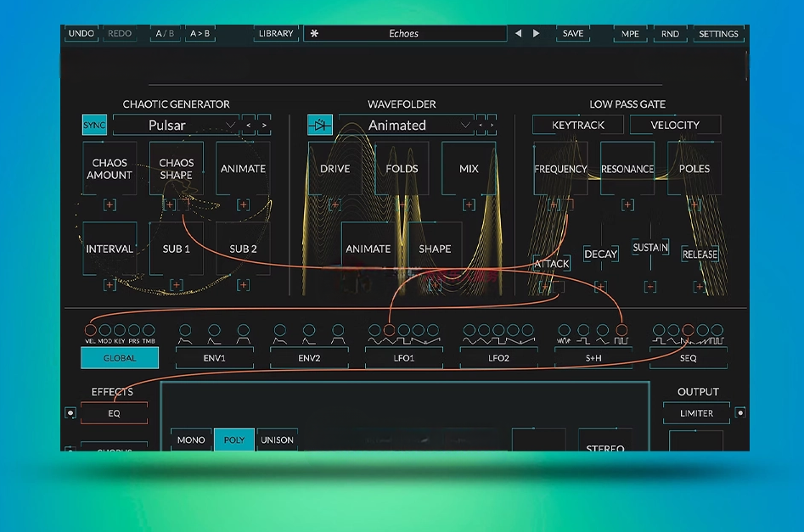The width and height of the screenshot is (804, 532).
Task: Toggle MPE mode
Action: click(630, 34)
